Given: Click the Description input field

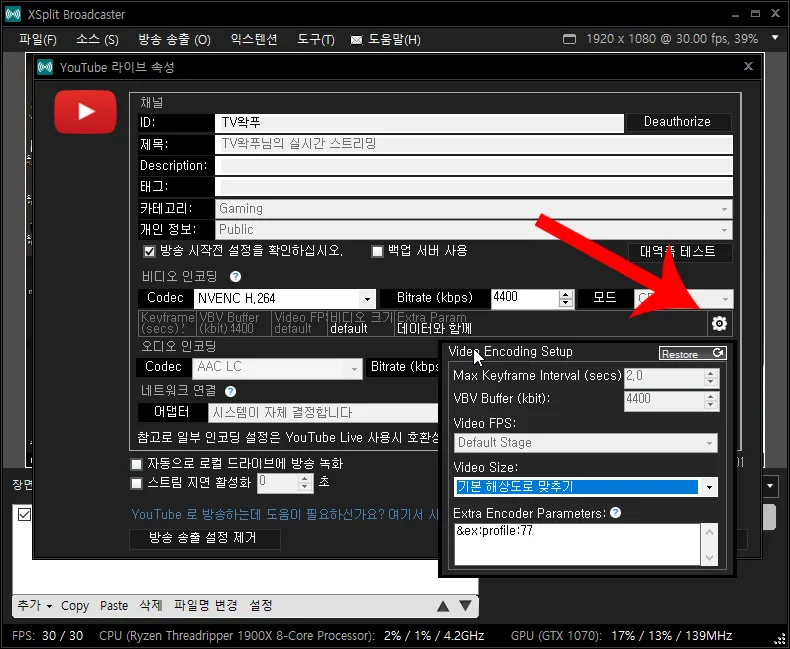Looking at the screenshot, I should tap(474, 166).
